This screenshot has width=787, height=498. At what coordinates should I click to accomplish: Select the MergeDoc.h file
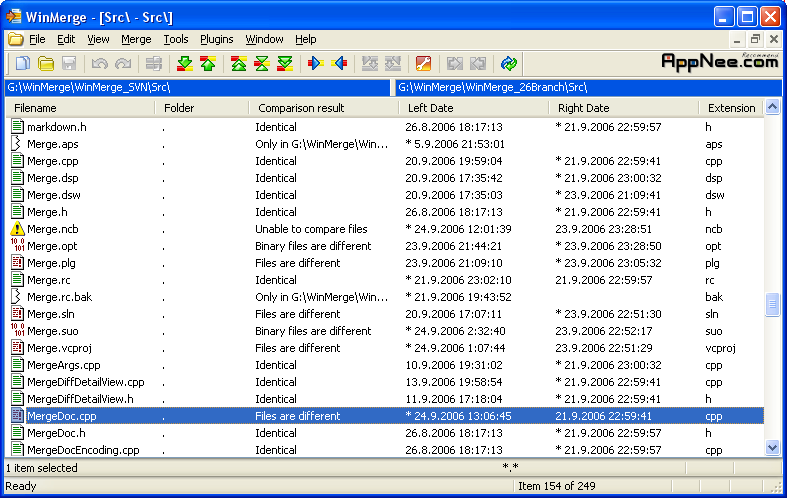56,433
